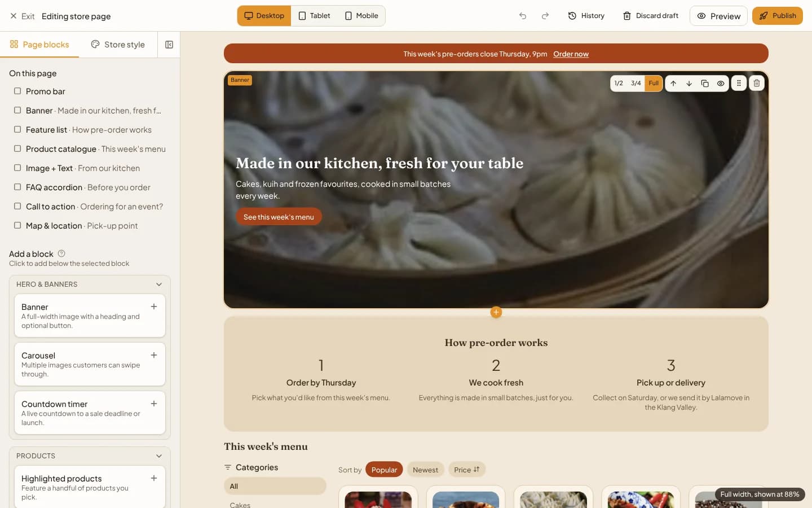812x508 pixels.
Task: Add the Banner block plus icon
Action: coord(154,306)
